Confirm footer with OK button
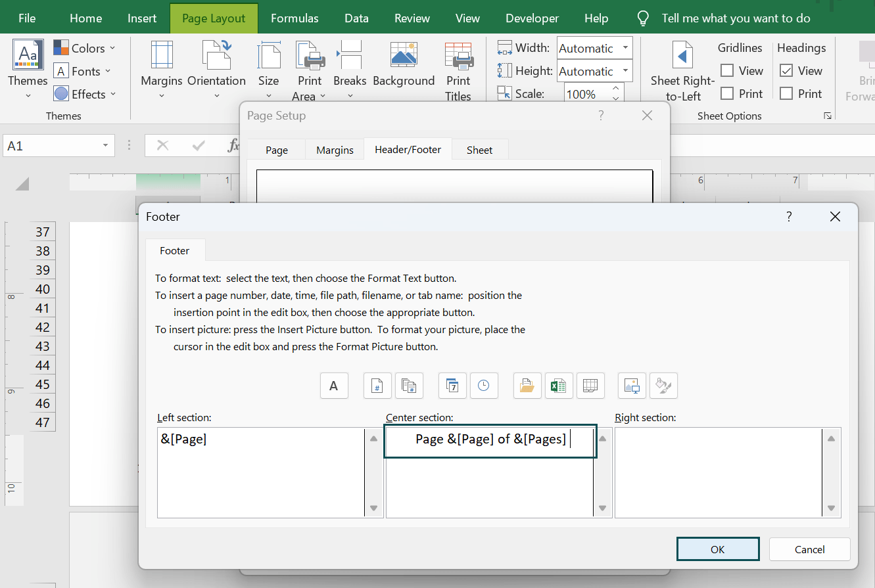 coord(718,549)
